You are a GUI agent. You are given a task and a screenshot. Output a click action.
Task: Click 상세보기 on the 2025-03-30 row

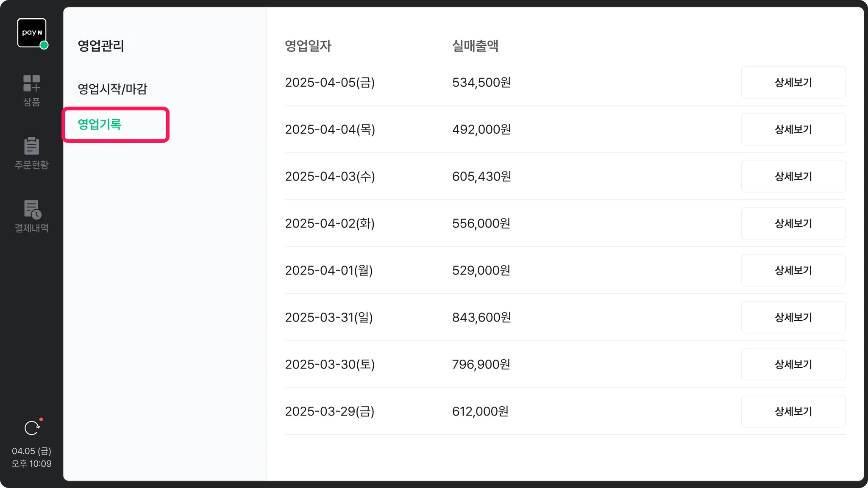pyautogui.click(x=793, y=364)
